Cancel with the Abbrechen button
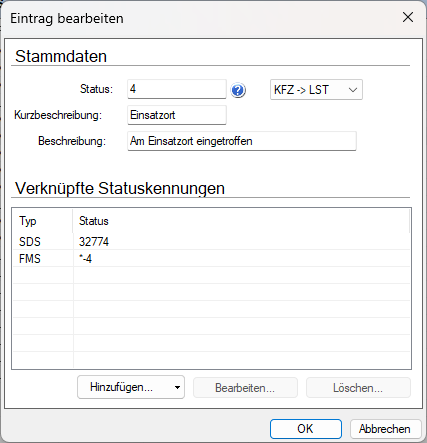This screenshot has width=427, height=443. click(x=385, y=429)
